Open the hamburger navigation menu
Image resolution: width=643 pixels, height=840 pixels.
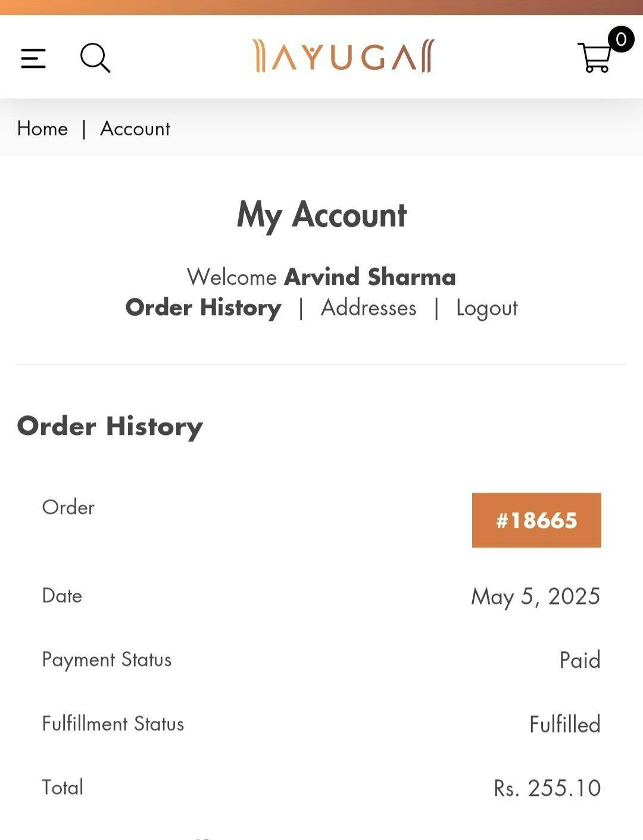pos(33,58)
